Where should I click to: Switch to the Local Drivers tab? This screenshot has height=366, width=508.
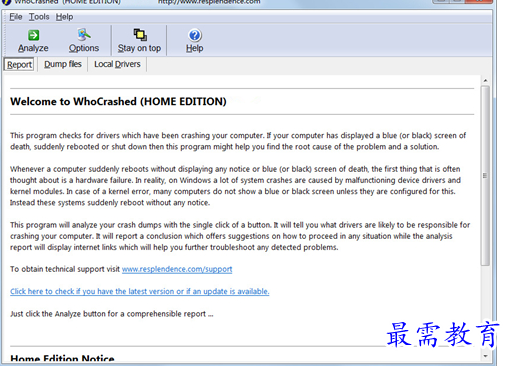[x=117, y=64]
